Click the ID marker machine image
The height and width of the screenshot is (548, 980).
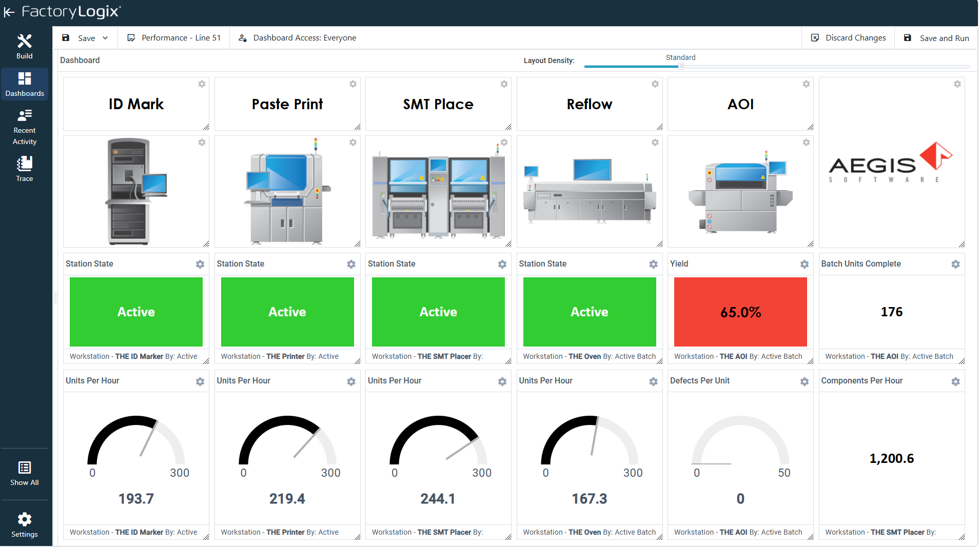(x=136, y=191)
